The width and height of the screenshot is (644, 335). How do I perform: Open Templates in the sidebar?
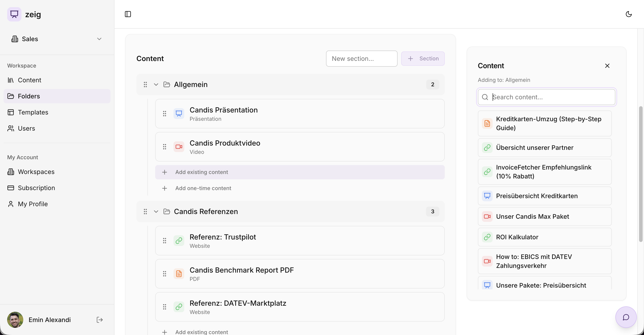coord(33,112)
